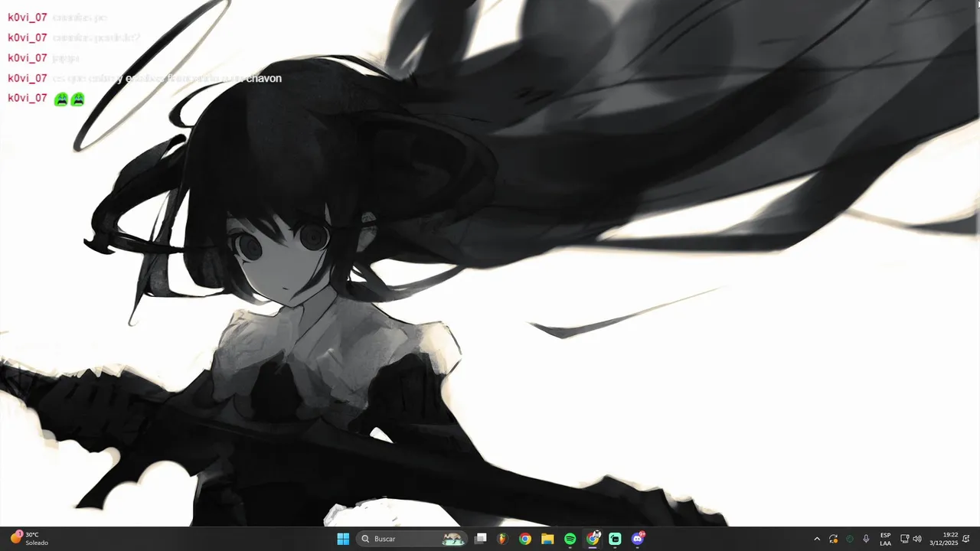Open the ESP LAA language switcher
Screen dimensions: 980x551
click(885, 539)
